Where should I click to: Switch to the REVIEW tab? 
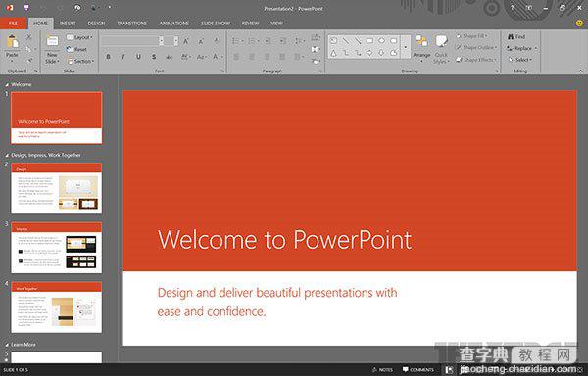point(250,23)
